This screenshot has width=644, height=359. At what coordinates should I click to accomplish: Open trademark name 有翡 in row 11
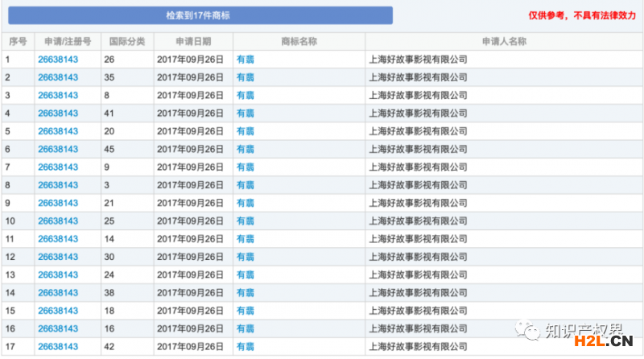246,239
